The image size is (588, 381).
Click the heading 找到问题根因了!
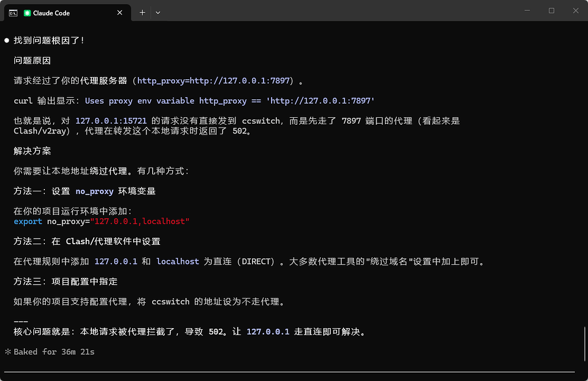49,41
